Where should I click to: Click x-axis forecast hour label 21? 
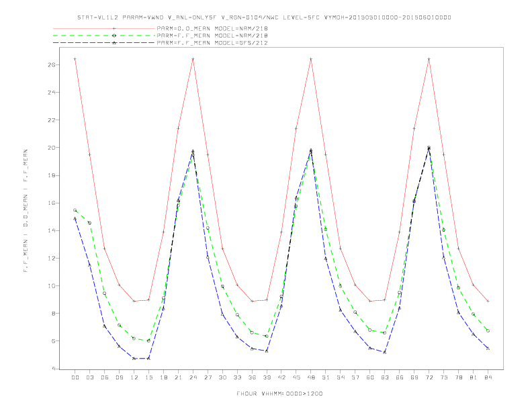178,377
